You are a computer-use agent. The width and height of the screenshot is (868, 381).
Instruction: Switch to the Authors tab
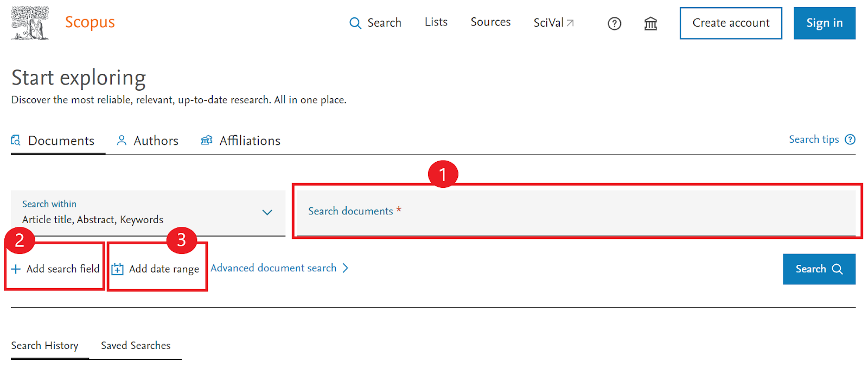(148, 141)
